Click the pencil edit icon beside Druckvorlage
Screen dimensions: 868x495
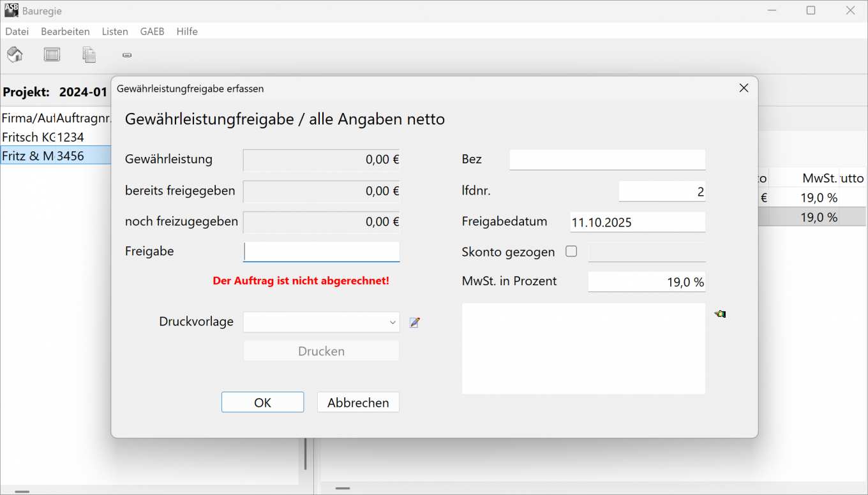pyautogui.click(x=415, y=323)
